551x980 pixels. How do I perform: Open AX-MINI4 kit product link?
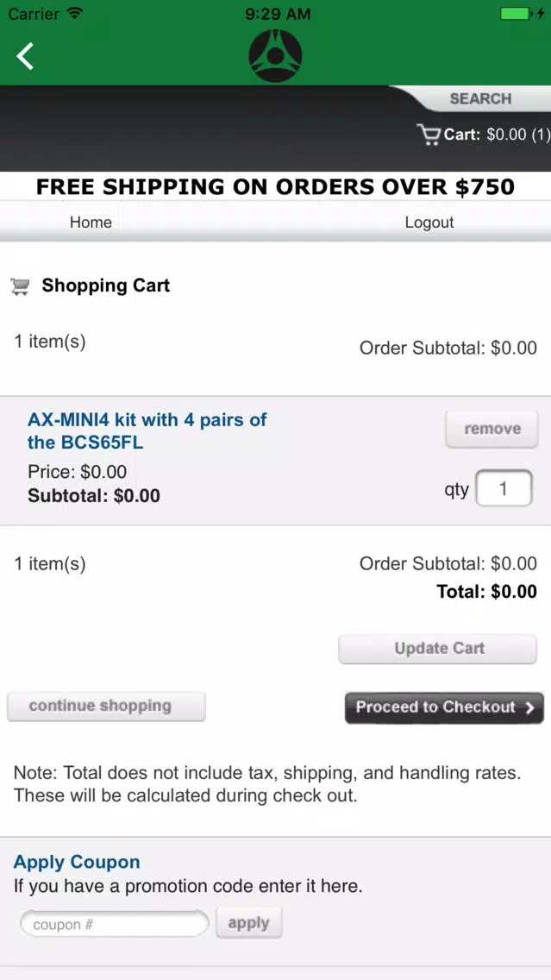tap(147, 431)
